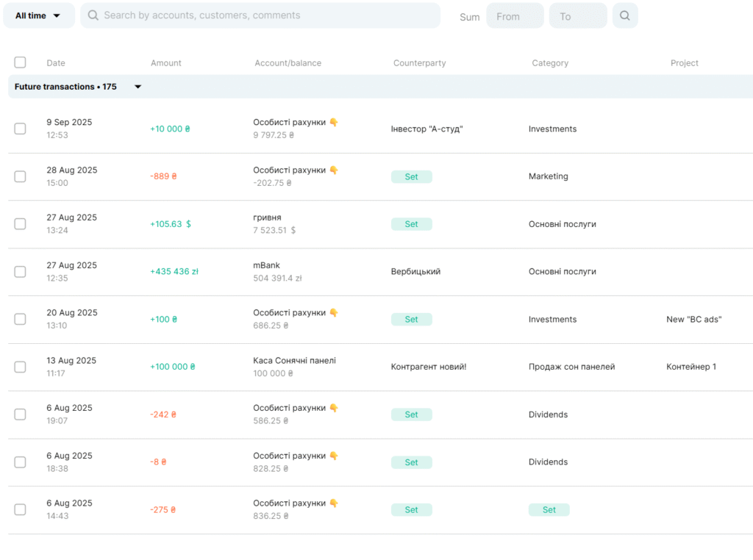Toggle the select-all checkbox in header
753x560 pixels.
pyautogui.click(x=20, y=62)
